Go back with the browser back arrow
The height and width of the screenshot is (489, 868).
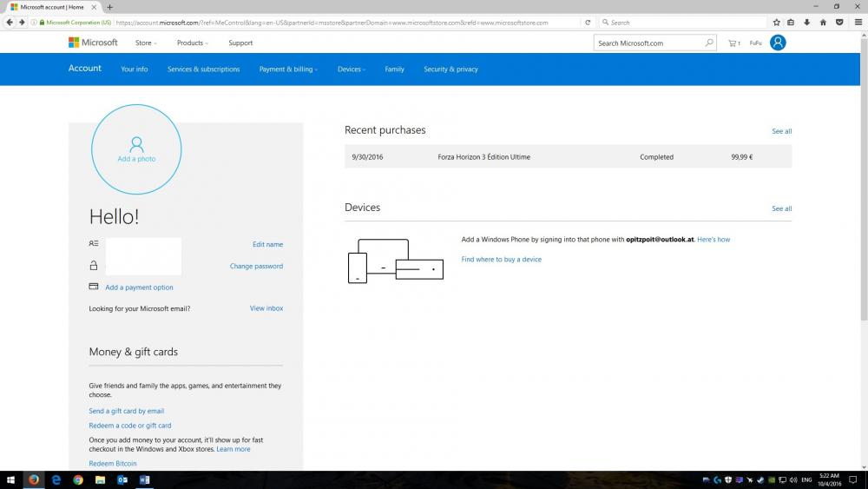[x=10, y=23]
